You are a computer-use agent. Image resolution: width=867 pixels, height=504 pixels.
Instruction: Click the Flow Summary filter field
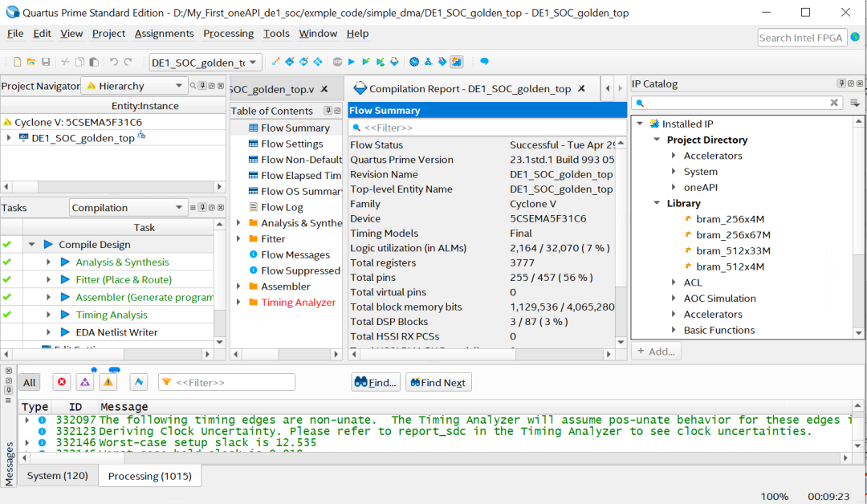[x=487, y=128]
